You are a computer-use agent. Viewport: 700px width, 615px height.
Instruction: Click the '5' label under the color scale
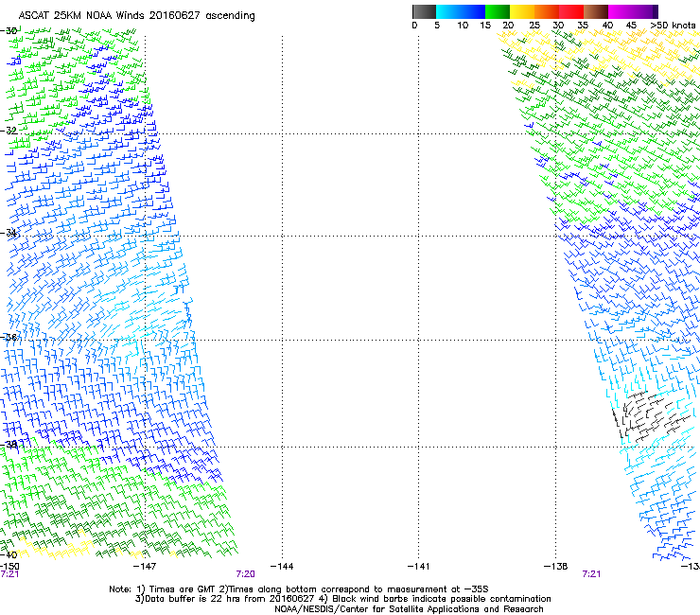point(437,26)
